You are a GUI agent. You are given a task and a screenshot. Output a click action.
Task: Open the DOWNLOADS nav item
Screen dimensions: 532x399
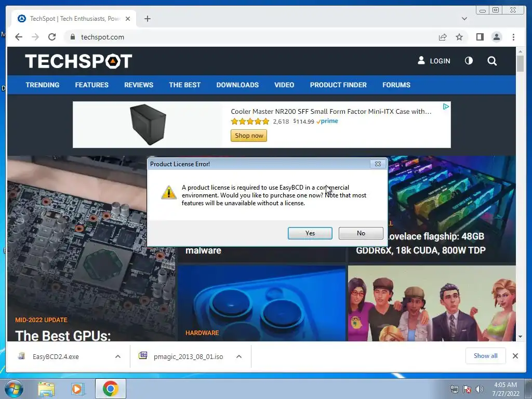coord(237,85)
